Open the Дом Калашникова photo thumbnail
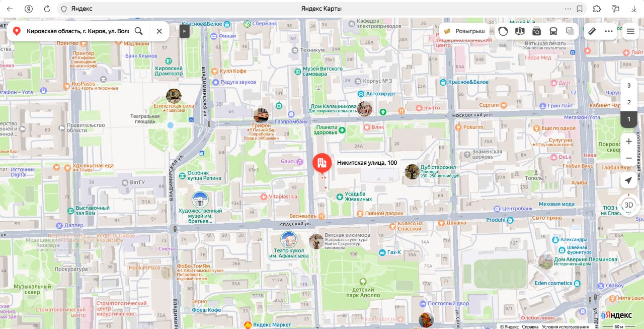 tap(365, 108)
